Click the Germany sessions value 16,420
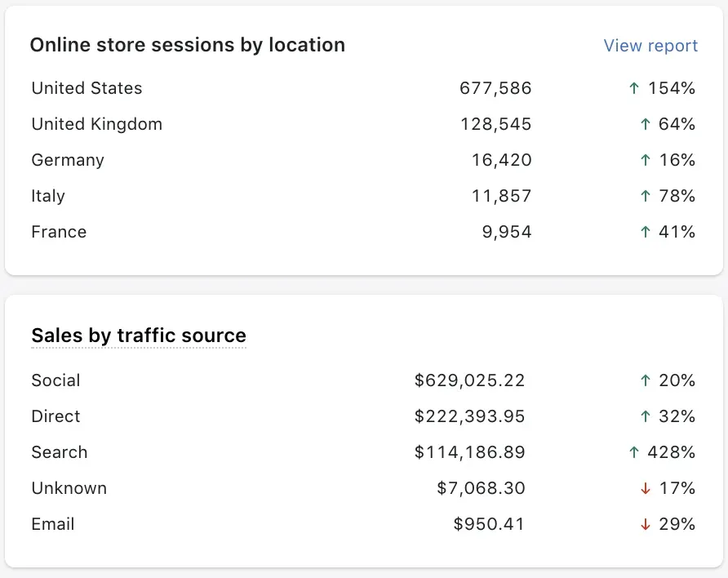 click(x=501, y=160)
